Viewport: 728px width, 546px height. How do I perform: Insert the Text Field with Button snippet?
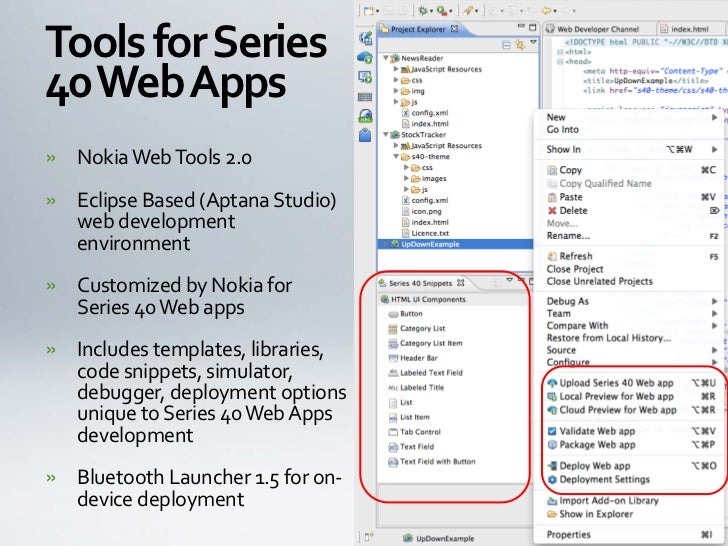click(432, 462)
